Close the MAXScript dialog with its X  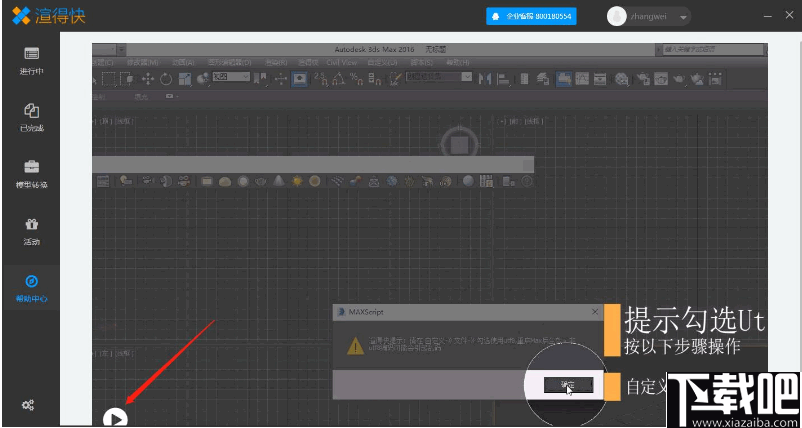pyautogui.click(x=594, y=312)
